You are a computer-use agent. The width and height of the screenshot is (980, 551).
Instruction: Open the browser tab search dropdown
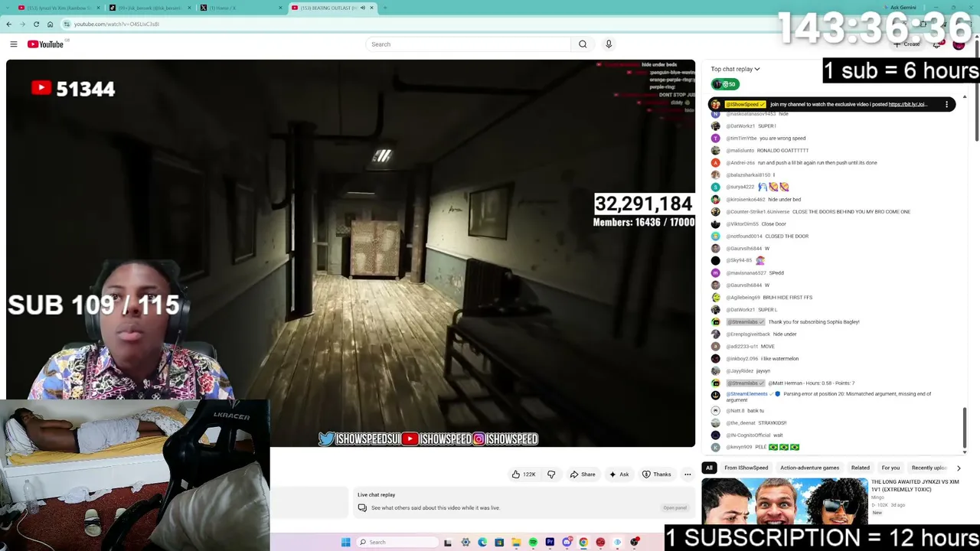point(9,8)
